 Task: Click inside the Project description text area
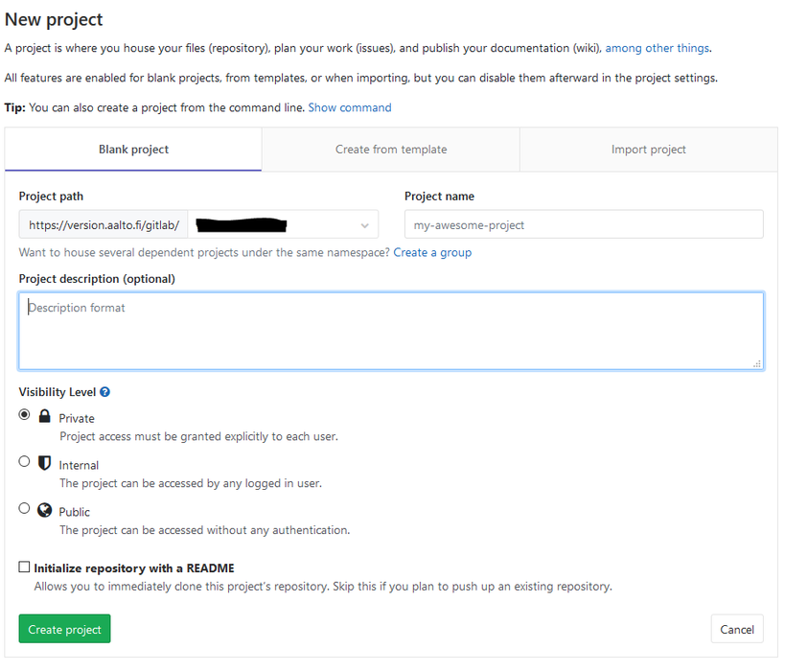coord(391,331)
